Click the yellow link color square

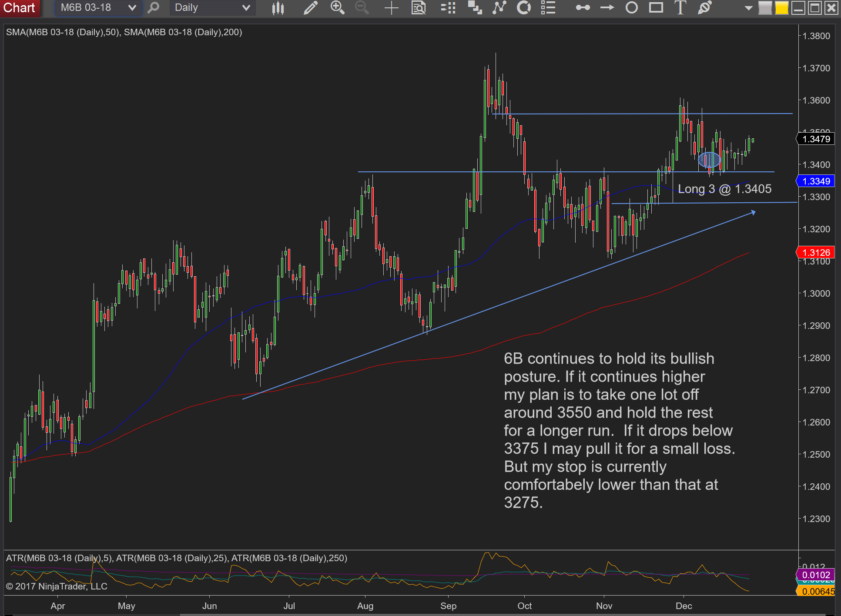781,8
